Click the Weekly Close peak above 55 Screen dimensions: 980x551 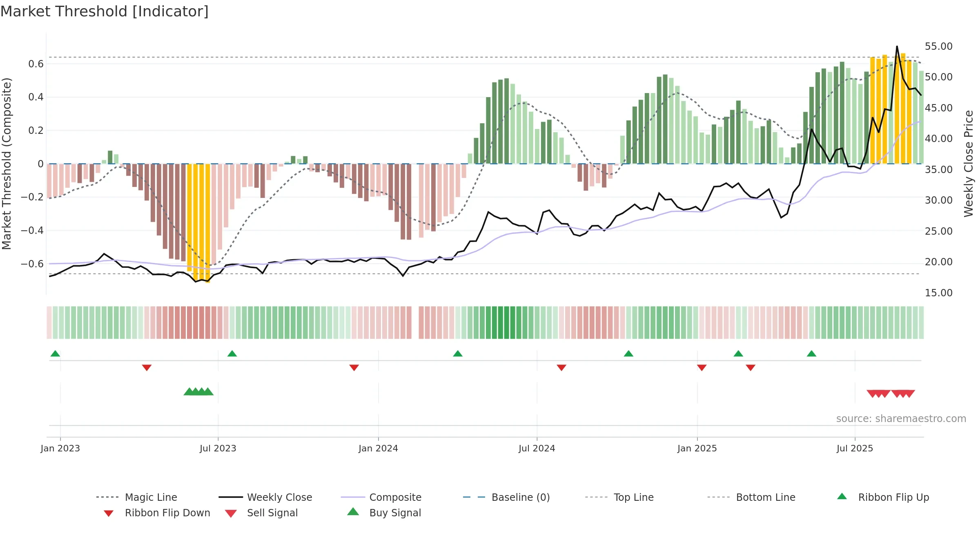897,47
